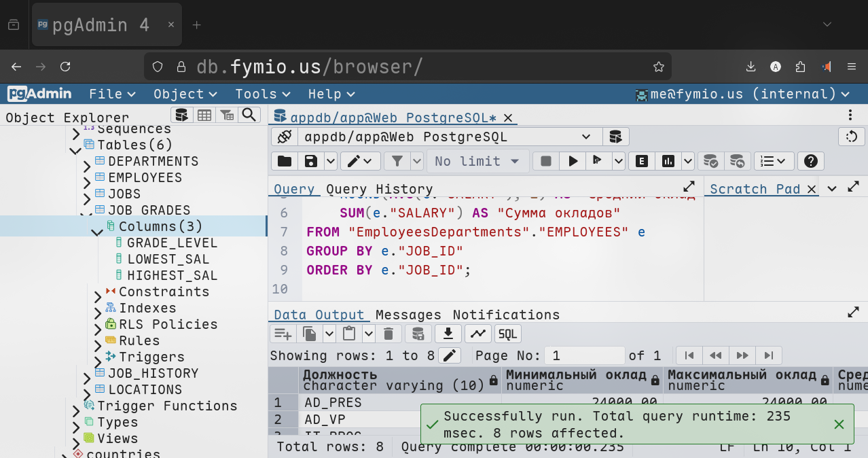Viewport: 868px width, 458px height.
Task: Collapse the Columns(3) tree node
Action: (x=97, y=232)
